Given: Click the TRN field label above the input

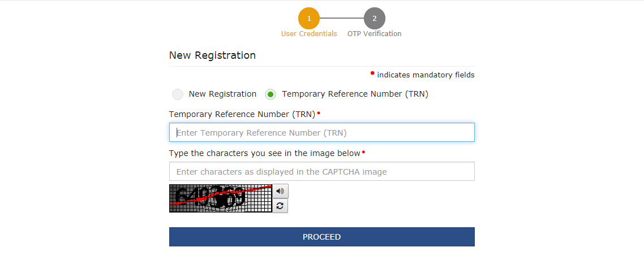Looking at the screenshot, I should point(242,114).
